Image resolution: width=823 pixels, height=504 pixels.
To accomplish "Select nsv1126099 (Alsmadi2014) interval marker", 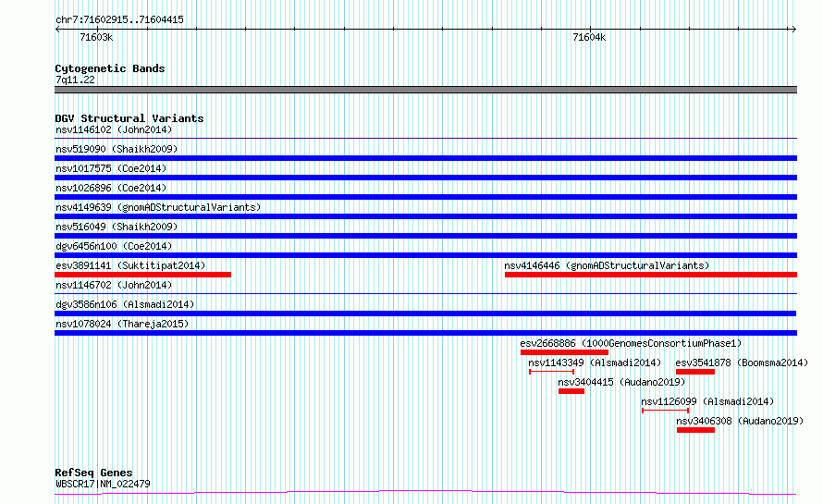I will click(x=666, y=411).
